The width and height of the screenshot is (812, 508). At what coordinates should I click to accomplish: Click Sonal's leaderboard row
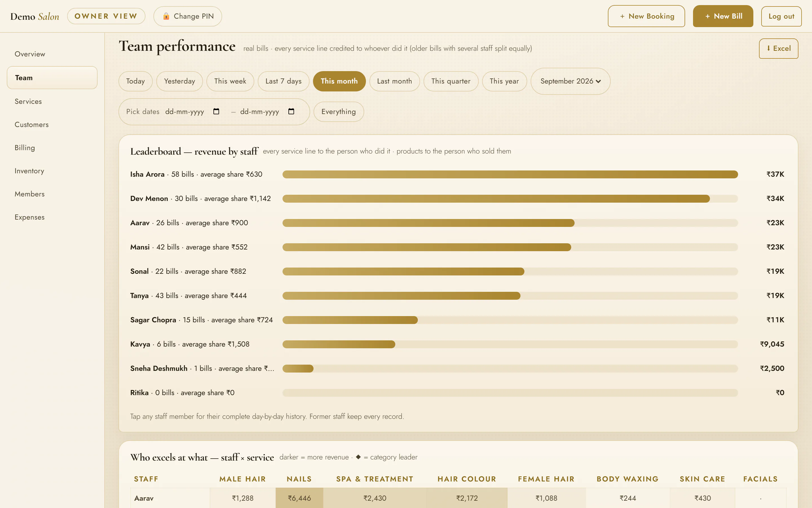click(x=458, y=271)
